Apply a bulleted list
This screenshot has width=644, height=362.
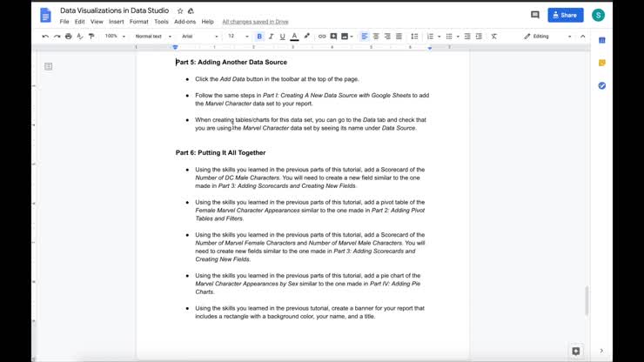[x=449, y=37]
